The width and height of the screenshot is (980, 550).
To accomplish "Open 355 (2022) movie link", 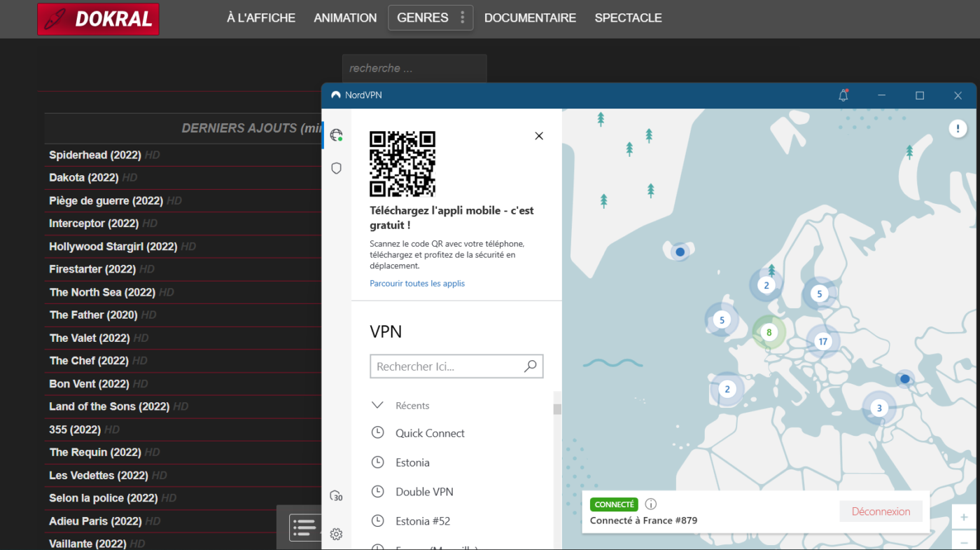I will click(x=75, y=429).
